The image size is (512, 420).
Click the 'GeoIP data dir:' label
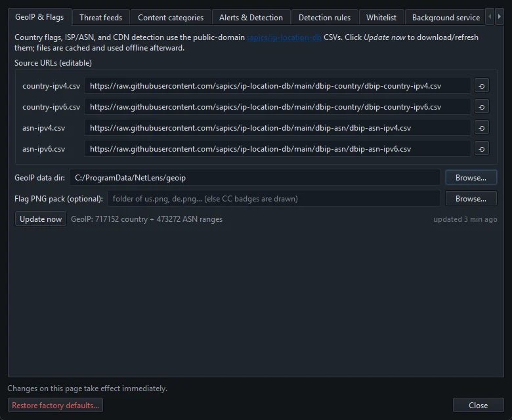point(39,178)
